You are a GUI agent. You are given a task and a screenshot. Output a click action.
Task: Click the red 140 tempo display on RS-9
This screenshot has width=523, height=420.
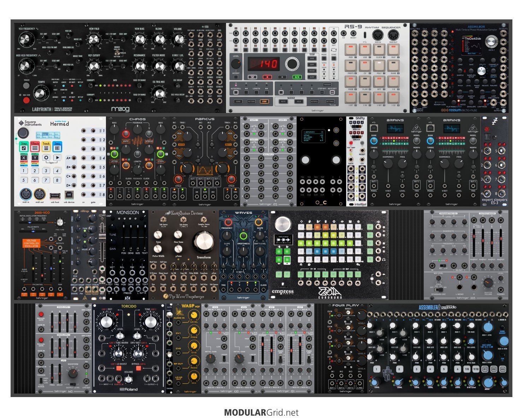[264, 64]
